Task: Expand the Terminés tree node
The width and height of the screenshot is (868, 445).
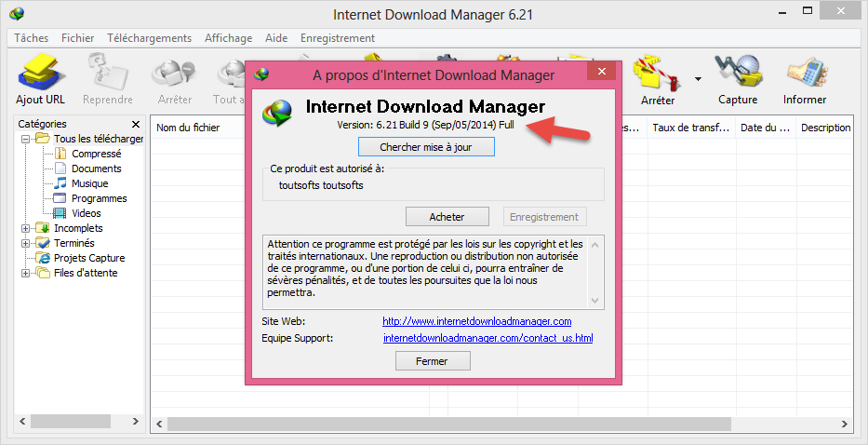Action: coord(25,243)
